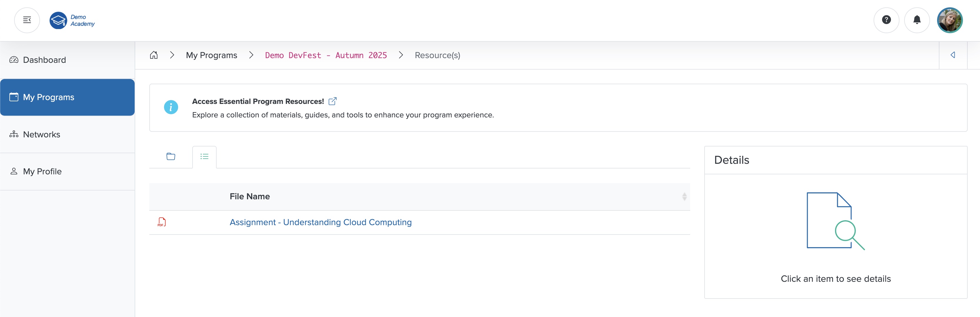
Task: Open the user profile avatar picture
Action: click(950, 20)
